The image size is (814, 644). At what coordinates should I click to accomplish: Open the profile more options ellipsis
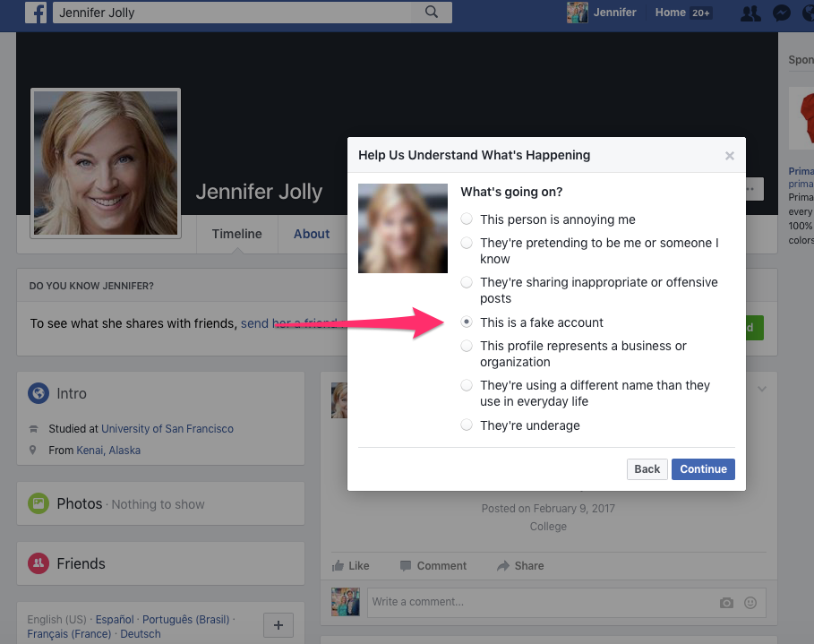coord(754,189)
